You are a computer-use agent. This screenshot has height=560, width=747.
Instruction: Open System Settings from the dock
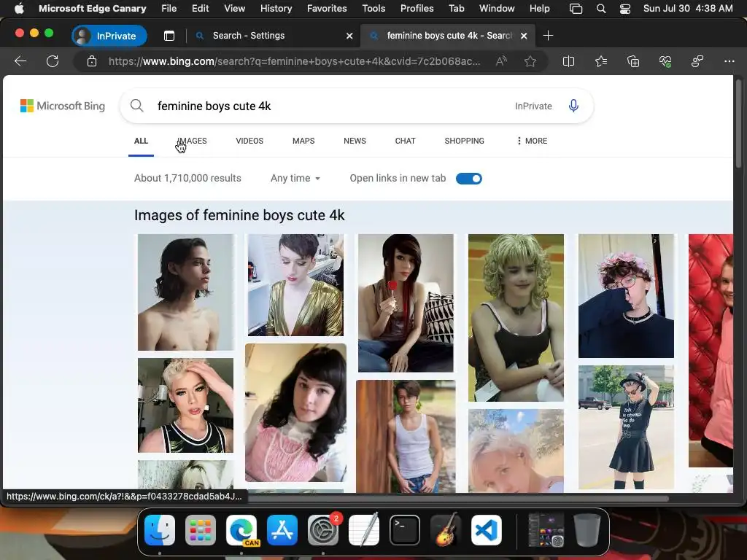[x=323, y=530]
